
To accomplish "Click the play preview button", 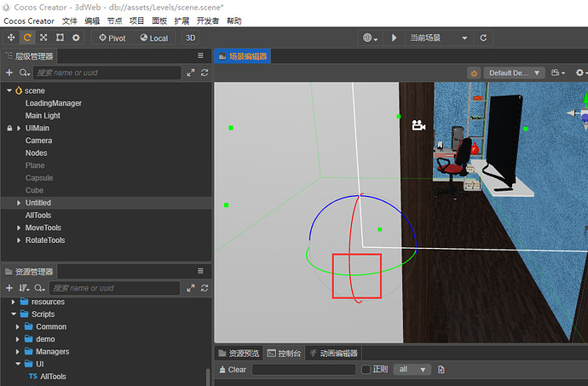I will pyautogui.click(x=394, y=37).
